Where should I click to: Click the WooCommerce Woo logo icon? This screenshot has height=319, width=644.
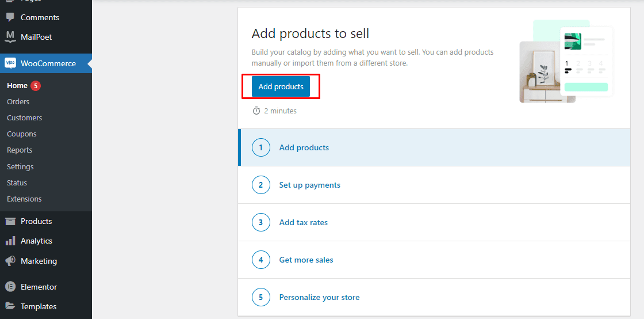(10, 63)
